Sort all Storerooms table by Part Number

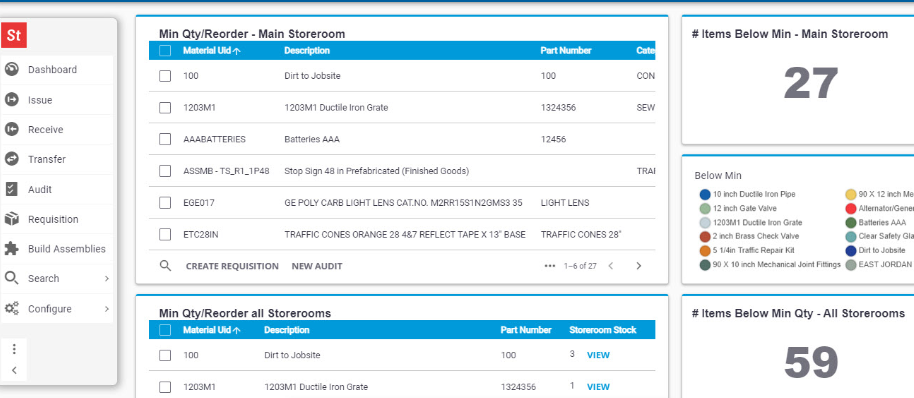(526, 330)
